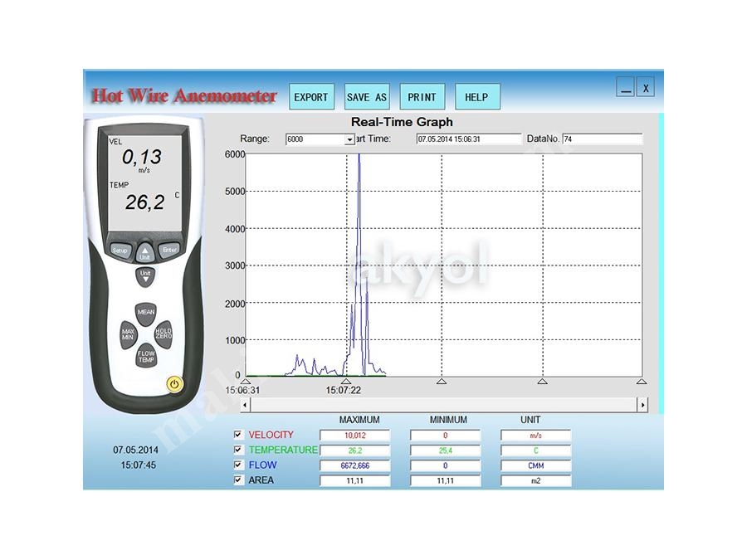Click the time marker triangle at 15:07:22
The height and width of the screenshot is (560, 747).
346,381
